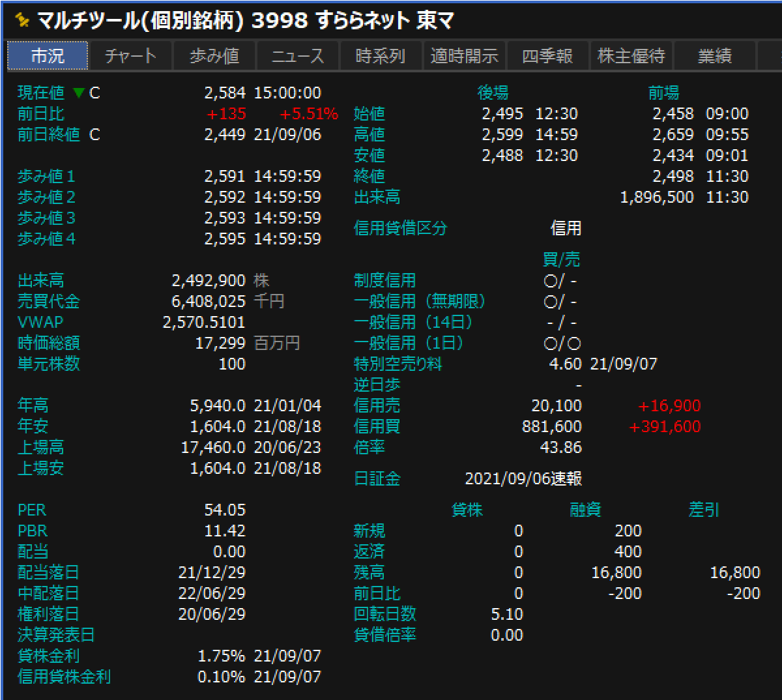Open the 株主優待 tab
Image resolution: width=782 pixels, height=700 pixels.
click(631, 56)
